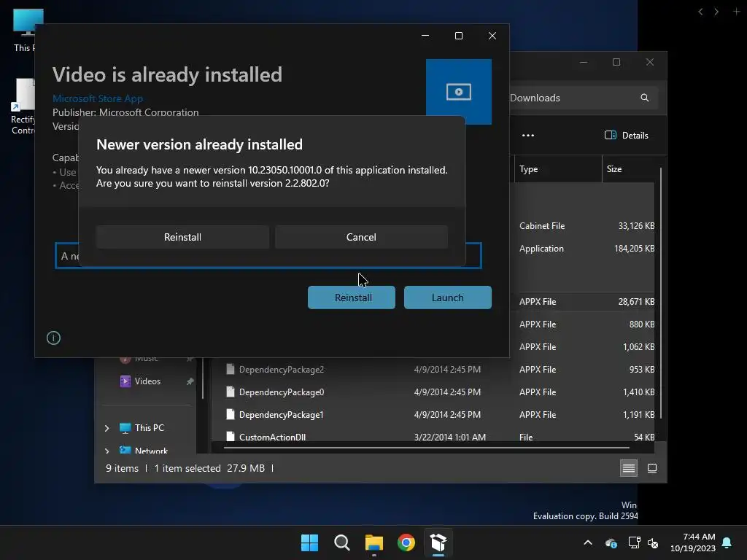Select the CustomActionDll file
Viewport: 747px width, 560px height.
coord(273,437)
